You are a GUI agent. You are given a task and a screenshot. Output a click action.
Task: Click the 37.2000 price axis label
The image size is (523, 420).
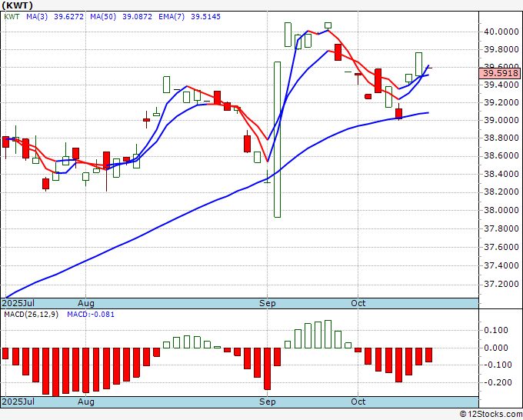[501, 284]
